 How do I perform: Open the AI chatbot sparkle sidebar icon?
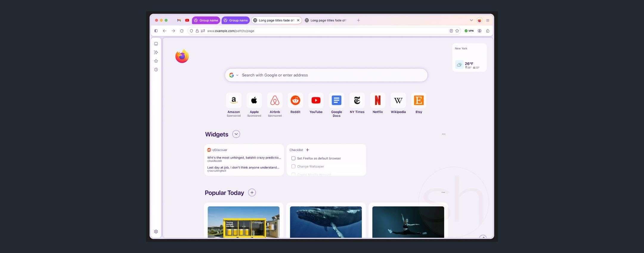click(156, 52)
